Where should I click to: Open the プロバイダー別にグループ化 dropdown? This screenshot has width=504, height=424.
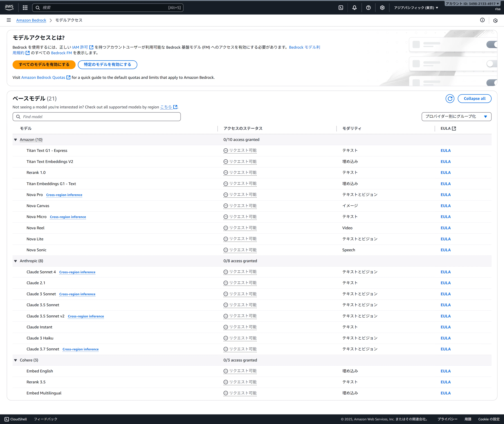(x=456, y=117)
